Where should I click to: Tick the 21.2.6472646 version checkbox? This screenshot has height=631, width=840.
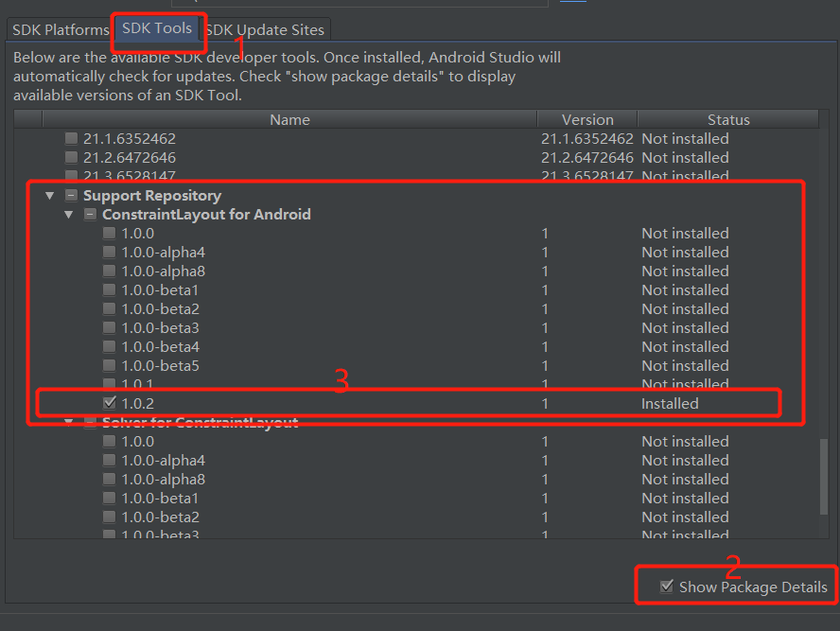point(71,157)
